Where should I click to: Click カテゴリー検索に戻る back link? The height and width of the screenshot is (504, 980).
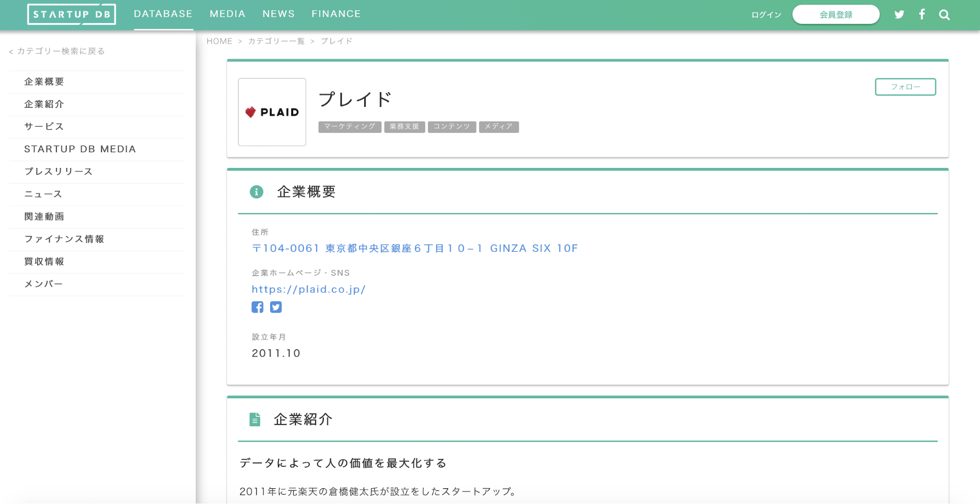(x=57, y=51)
